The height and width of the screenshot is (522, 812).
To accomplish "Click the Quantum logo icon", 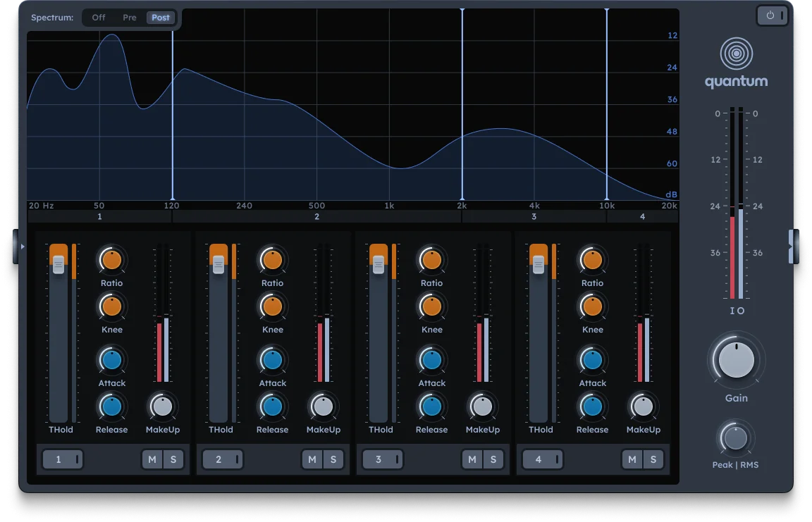I will point(736,54).
